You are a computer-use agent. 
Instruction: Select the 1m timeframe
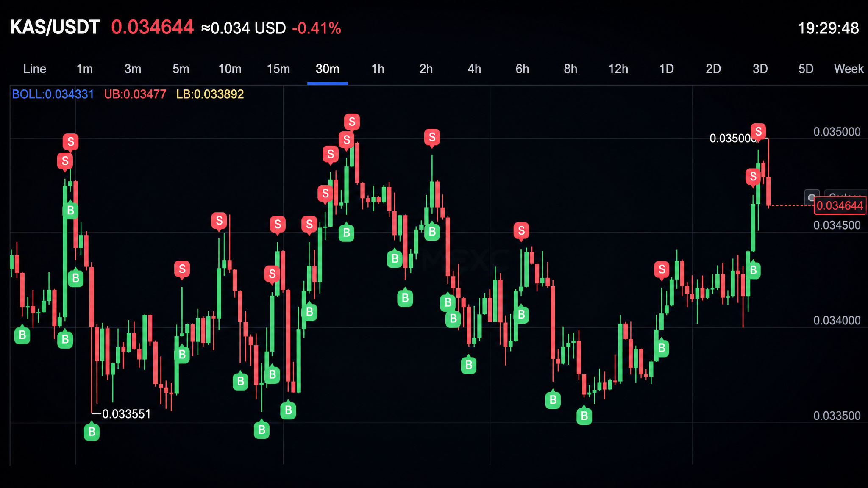click(84, 69)
